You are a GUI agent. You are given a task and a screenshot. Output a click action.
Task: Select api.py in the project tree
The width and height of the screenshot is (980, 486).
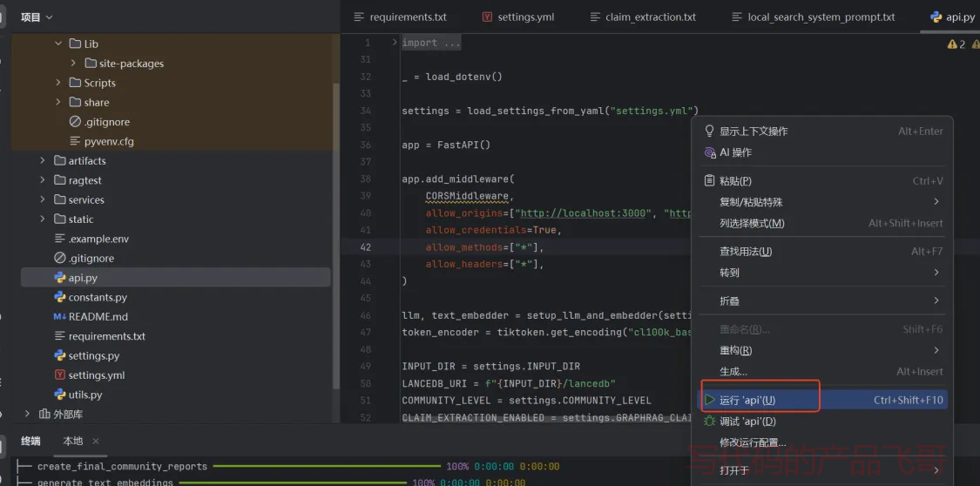[x=176, y=277]
